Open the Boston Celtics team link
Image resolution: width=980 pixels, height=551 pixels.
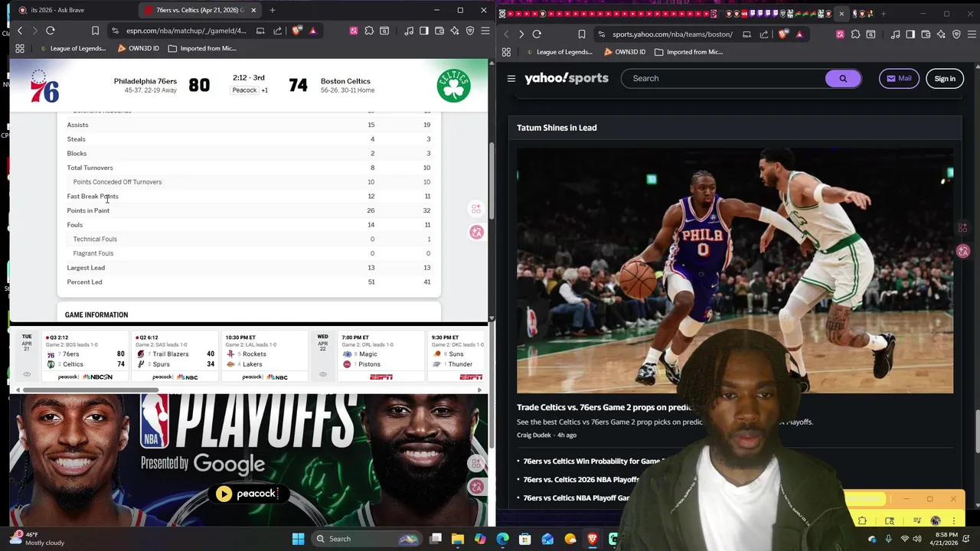[345, 81]
